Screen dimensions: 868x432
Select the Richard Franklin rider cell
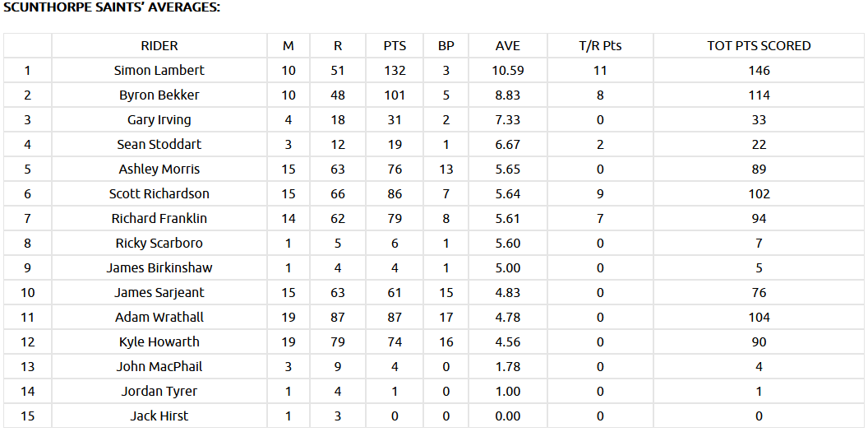click(x=159, y=219)
